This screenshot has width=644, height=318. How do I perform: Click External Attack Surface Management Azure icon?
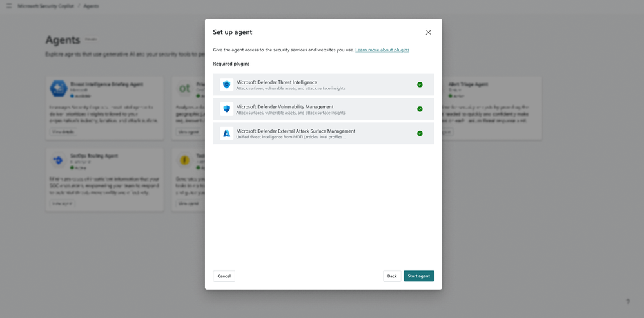pos(226,133)
